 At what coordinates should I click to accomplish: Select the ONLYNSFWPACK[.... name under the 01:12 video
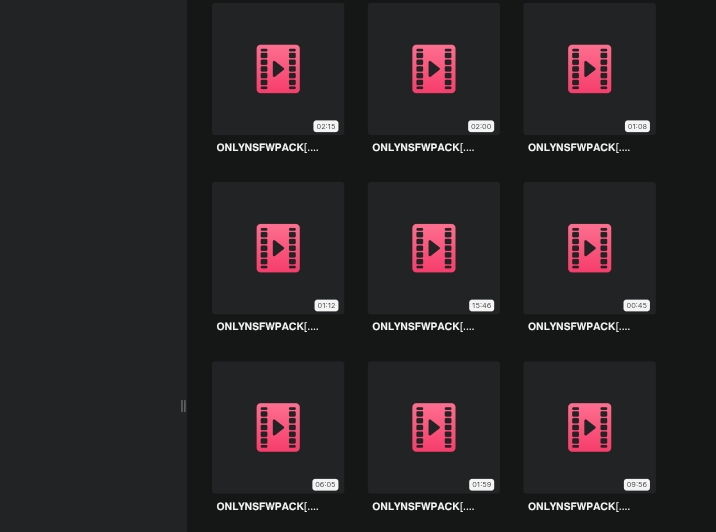pyautogui.click(x=268, y=327)
